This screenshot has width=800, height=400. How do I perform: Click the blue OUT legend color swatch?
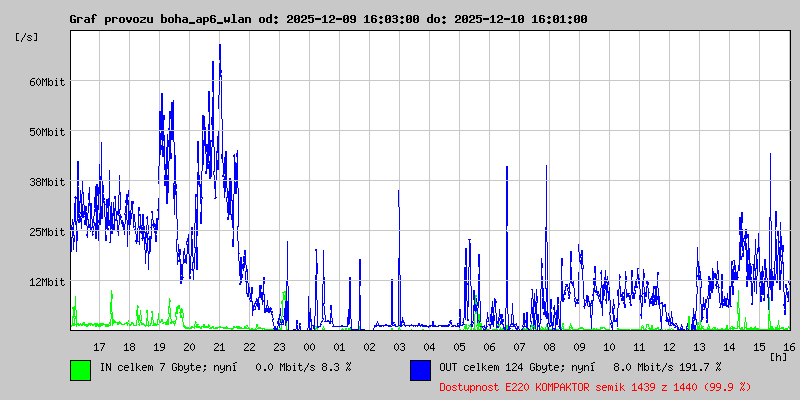pyautogui.click(x=420, y=370)
